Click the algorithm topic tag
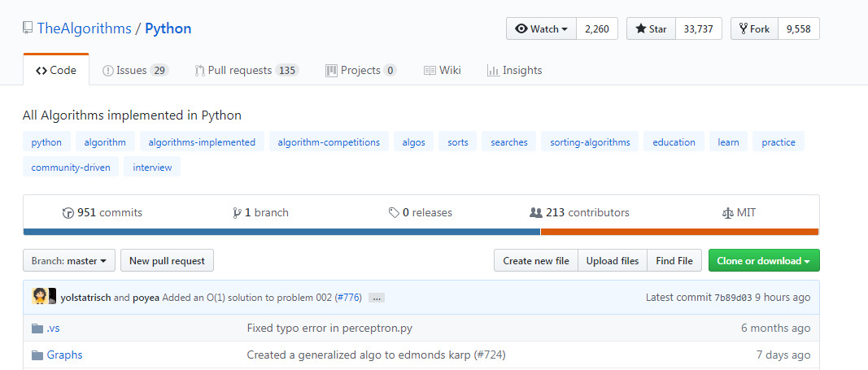The height and width of the screenshot is (370, 868). point(105,142)
